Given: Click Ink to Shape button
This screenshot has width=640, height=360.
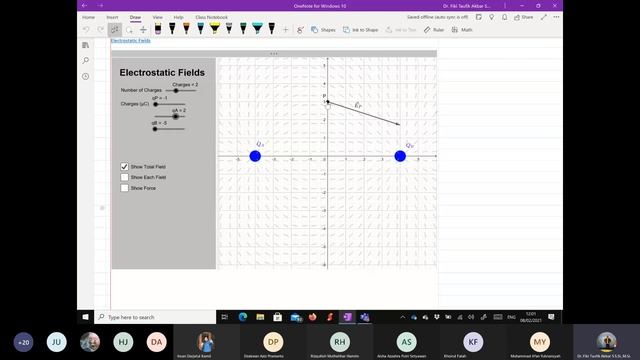Looking at the screenshot, I should [x=360, y=30].
